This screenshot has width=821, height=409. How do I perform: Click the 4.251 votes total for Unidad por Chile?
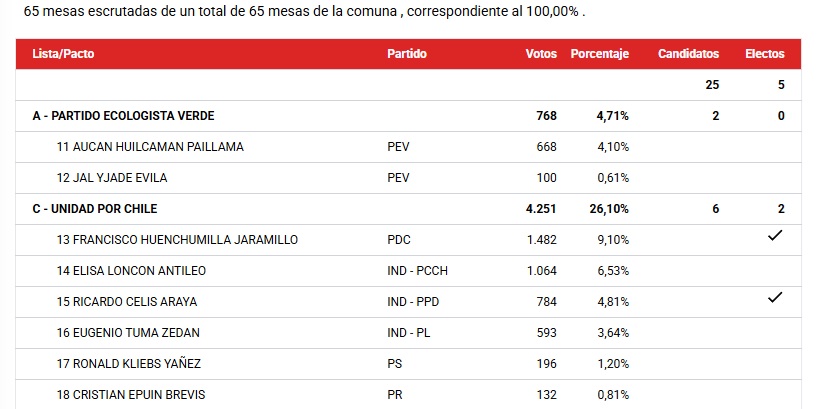(540, 209)
